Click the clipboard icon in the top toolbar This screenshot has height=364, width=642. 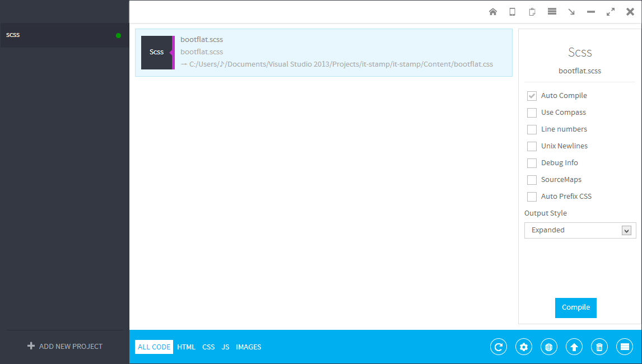532,12
